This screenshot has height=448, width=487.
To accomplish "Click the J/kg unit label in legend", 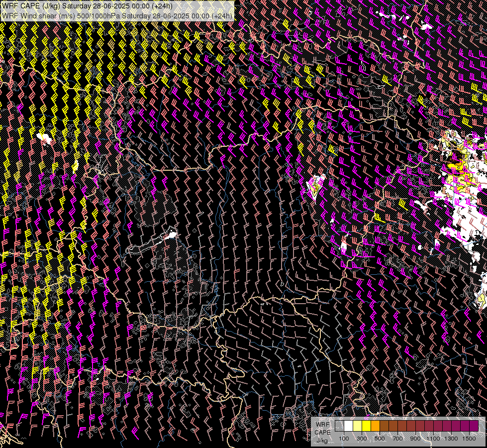I will click(x=322, y=441).
